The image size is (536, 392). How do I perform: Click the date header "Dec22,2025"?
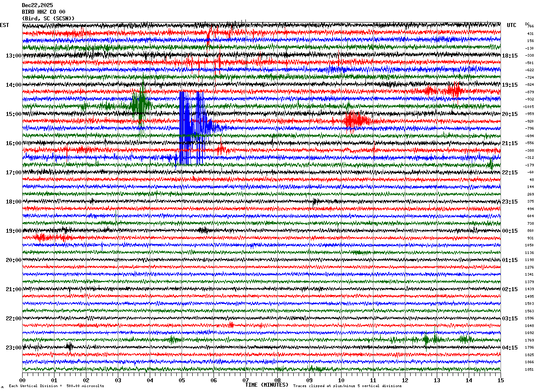pos(37,5)
